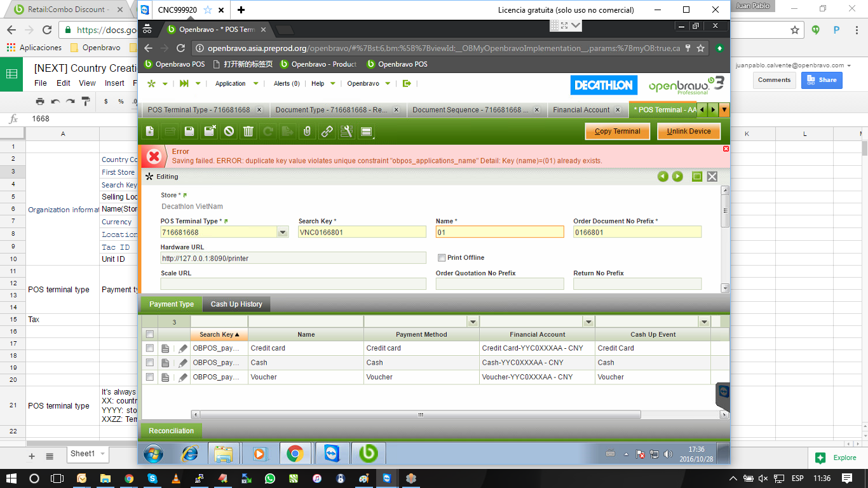Expand quick create star dropdown arrow
The height and width of the screenshot is (488, 868).
coord(165,83)
